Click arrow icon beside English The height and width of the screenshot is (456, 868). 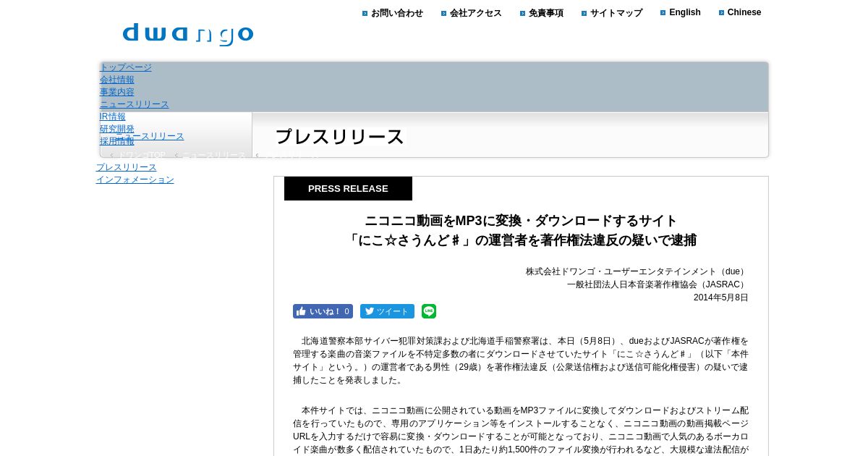[x=663, y=12]
